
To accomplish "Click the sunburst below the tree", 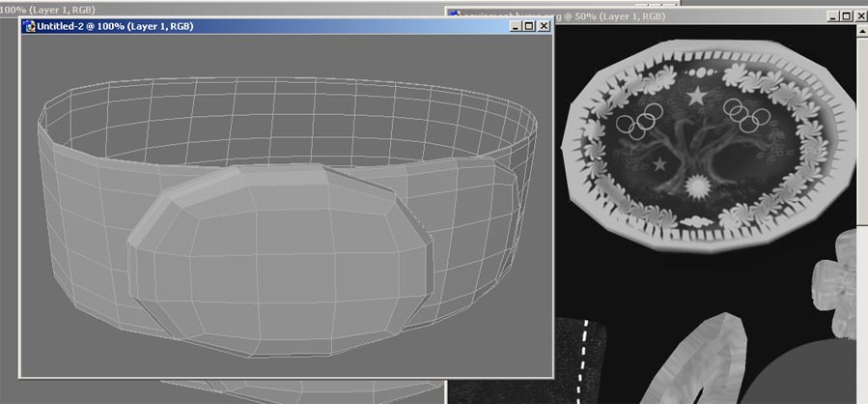I will coord(695,187).
